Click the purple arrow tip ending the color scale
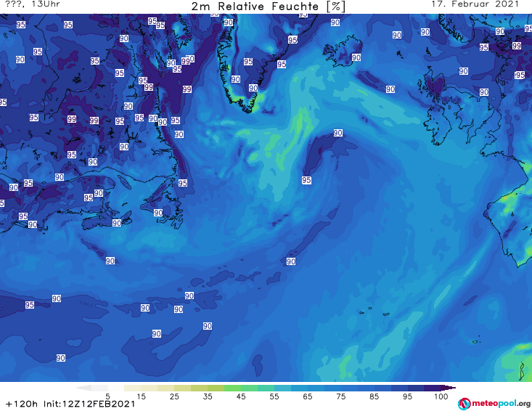Screen dimensions: 532x411 pyautogui.click(x=449, y=388)
